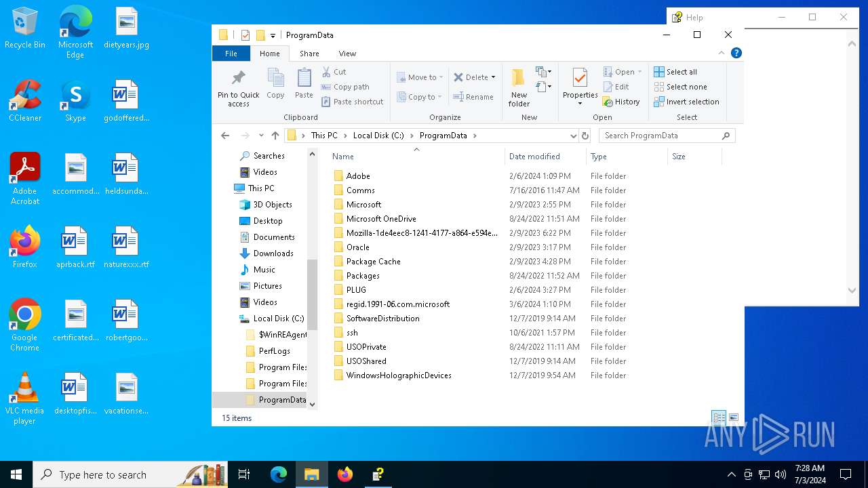Select 3D Objects in navigation pane

(273, 205)
